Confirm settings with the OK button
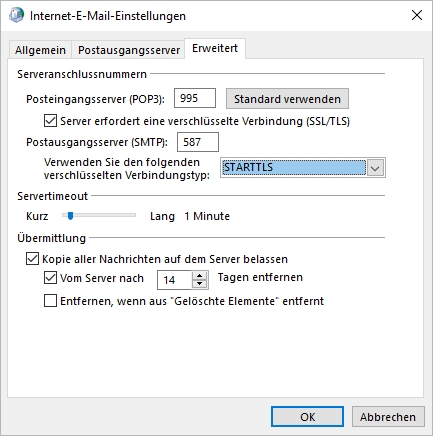Viewport: 433px width, 436px height. coord(307,417)
